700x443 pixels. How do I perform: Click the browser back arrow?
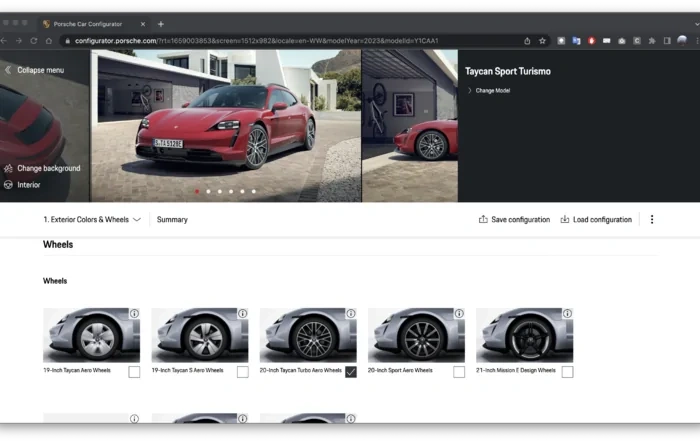tap(4, 41)
